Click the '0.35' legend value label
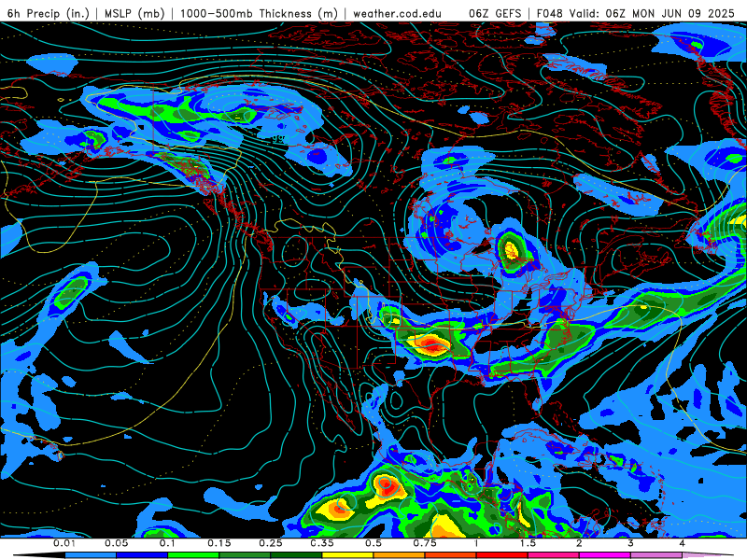747x560 pixels. (322, 543)
